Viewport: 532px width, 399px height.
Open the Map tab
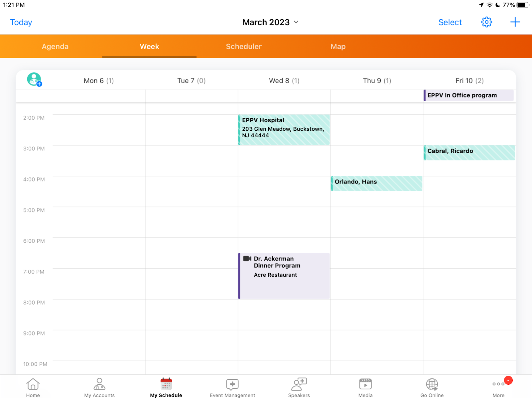(338, 47)
